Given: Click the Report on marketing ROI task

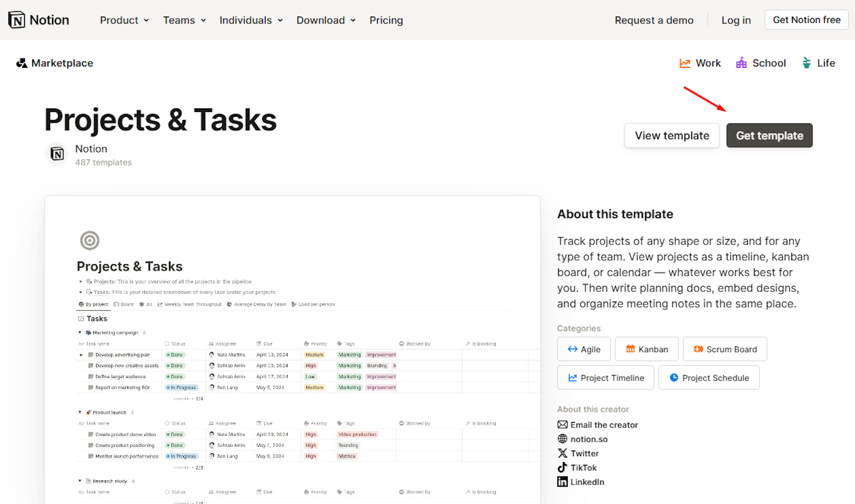Looking at the screenshot, I should (x=122, y=387).
